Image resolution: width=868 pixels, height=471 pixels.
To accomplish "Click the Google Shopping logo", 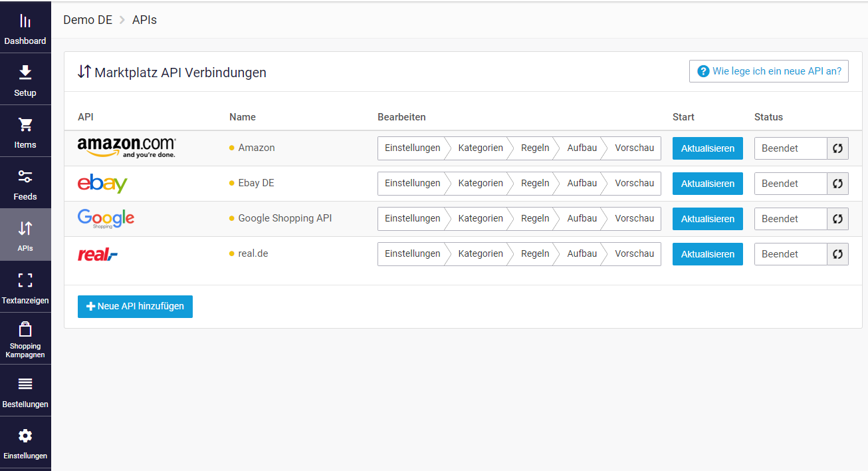I will (x=106, y=219).
